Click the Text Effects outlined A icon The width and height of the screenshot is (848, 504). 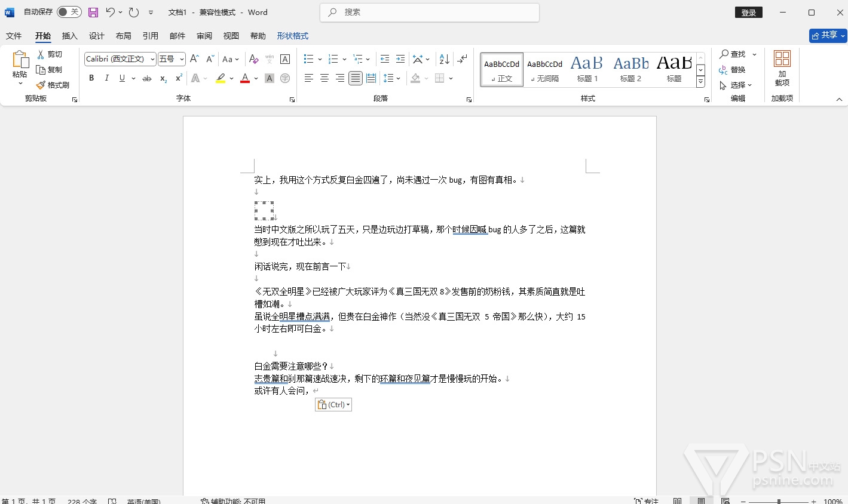point(195,78)
